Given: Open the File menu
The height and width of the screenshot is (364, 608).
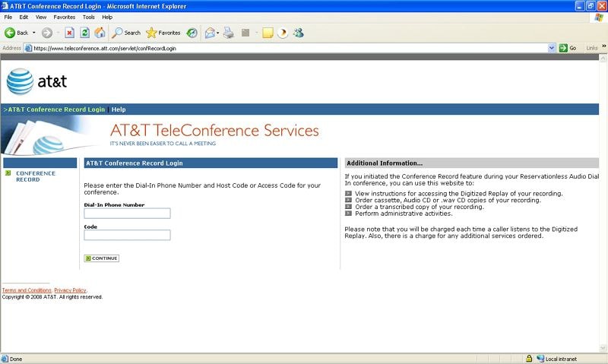Looking at the screenshot, I should (x=8, y=17).
